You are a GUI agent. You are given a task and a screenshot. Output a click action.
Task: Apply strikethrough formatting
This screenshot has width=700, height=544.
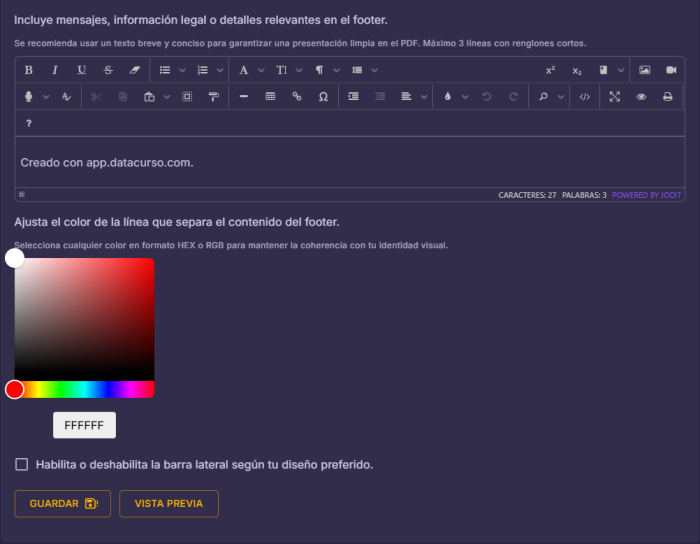[x=108, y=70]
